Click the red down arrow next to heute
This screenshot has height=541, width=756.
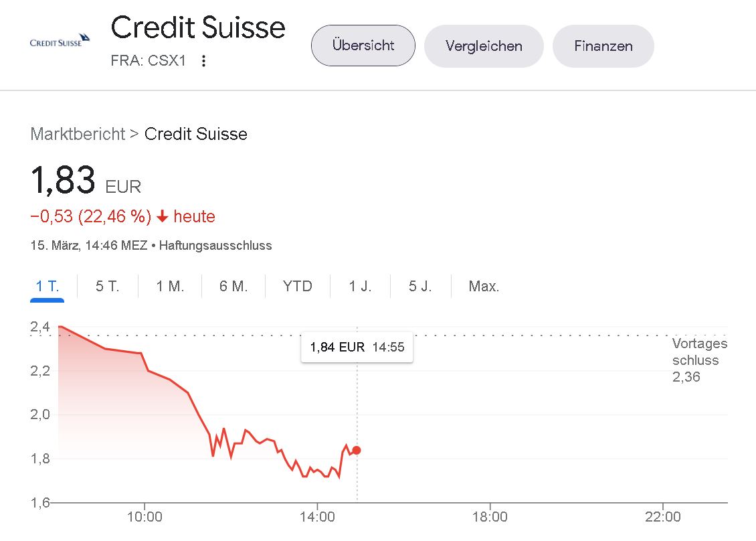click(163, 216)
